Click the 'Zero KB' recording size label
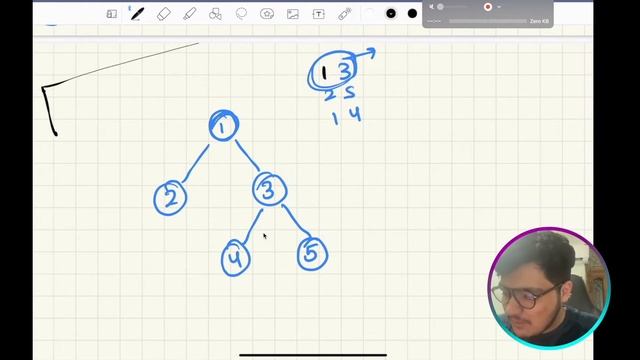Screen dimensions: 640x360 pos(539,21)
